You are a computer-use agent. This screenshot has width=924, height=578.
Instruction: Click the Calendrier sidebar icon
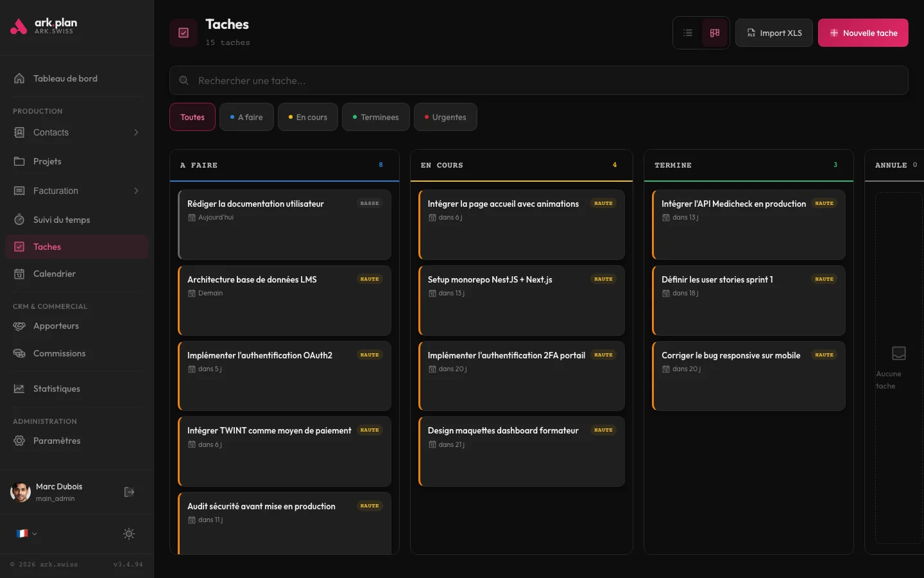(19, 274)
